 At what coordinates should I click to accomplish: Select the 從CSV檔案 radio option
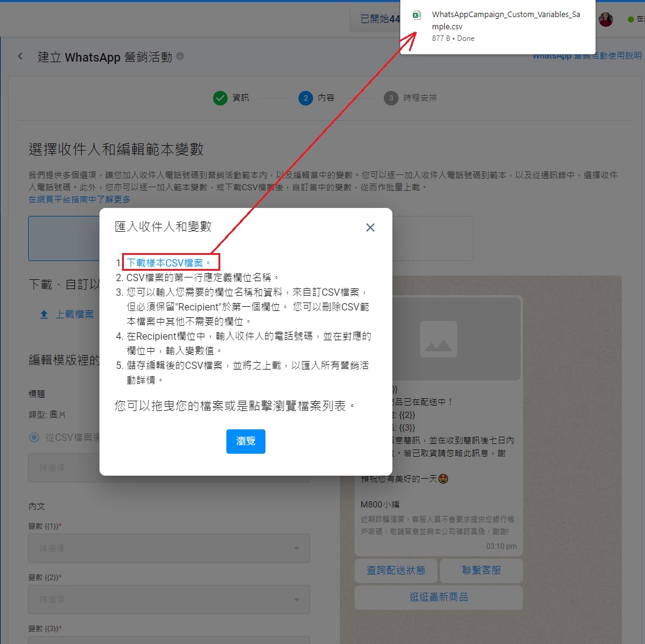tap(34, 437)
